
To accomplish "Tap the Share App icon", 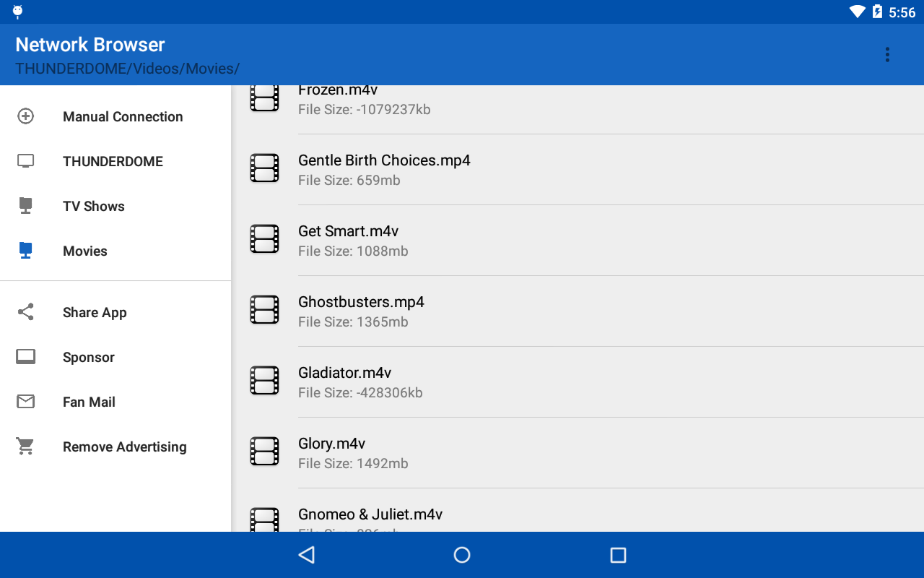I will point(25,312).
